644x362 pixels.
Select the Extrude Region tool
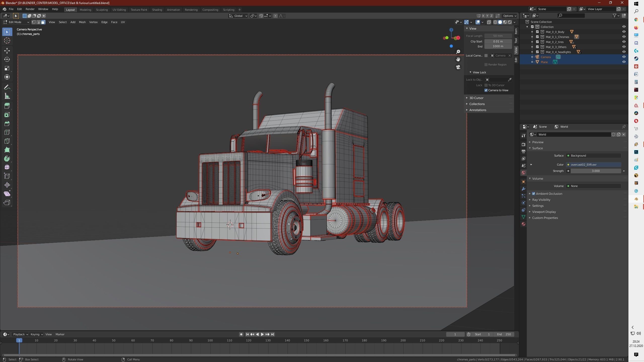point(7,106)
